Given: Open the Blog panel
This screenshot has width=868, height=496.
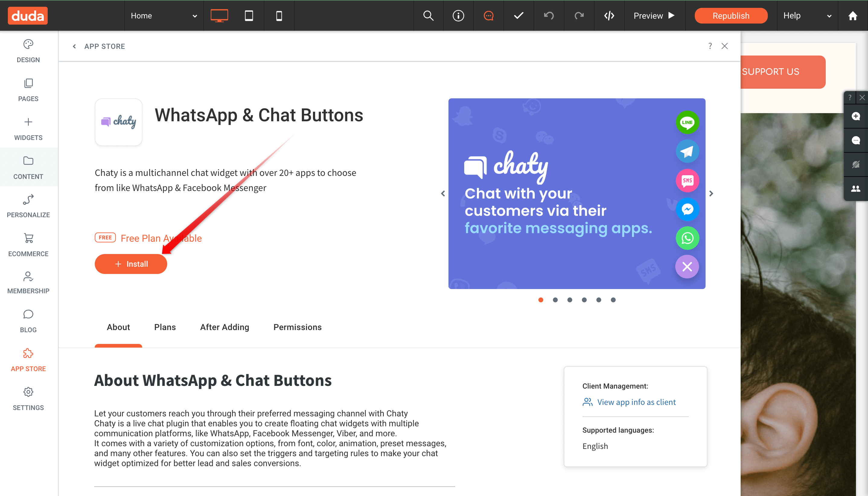Looking at the screenshot, I should click(x=28, y=321).
